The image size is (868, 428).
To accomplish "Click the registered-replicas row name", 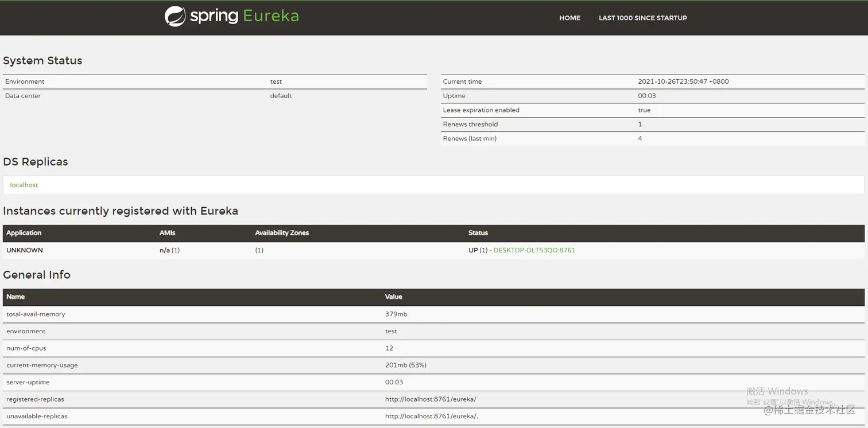I will [x=35, y=399].
